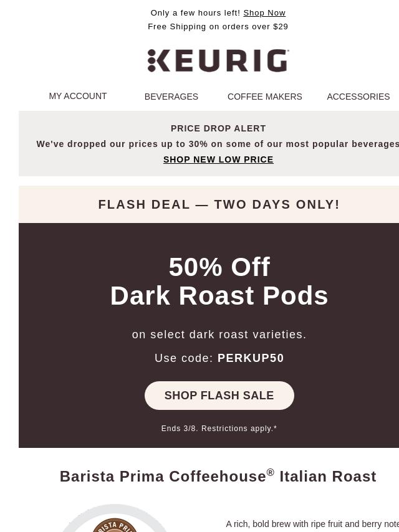Click Barista Prima Coffeehouse Italian Roast heading

pos(218,476)
